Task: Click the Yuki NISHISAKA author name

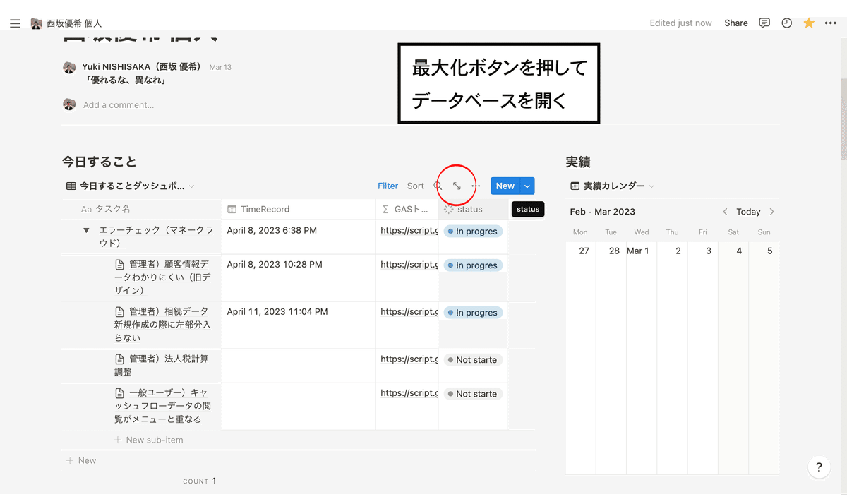Action: tap(142, 67)
